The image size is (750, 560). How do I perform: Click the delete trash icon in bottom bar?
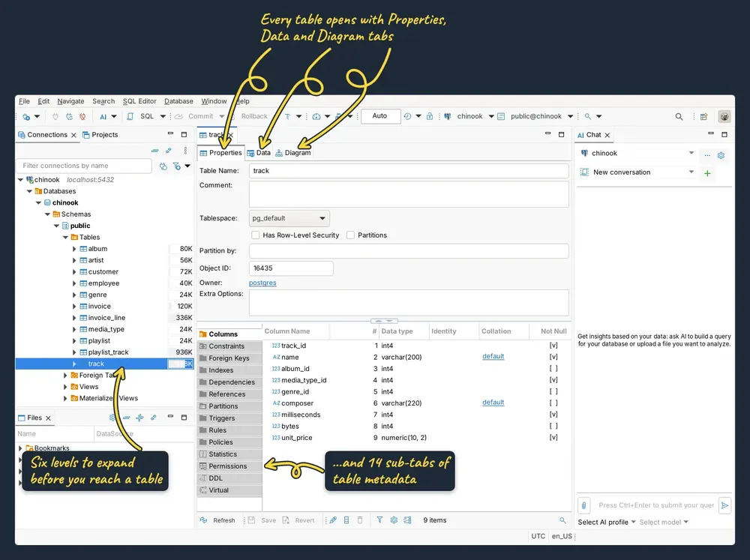click(x=360, y=520)
